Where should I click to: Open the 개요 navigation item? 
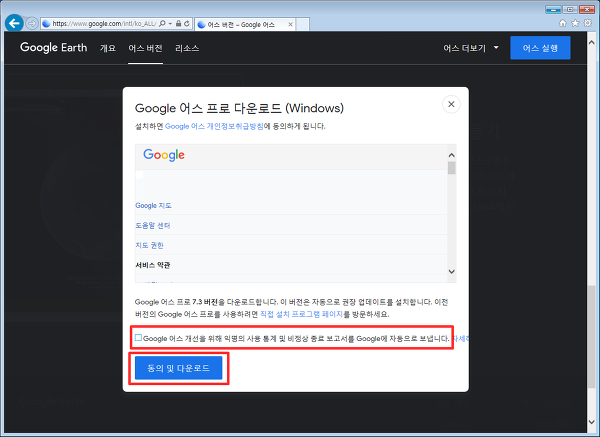point(108,48)
